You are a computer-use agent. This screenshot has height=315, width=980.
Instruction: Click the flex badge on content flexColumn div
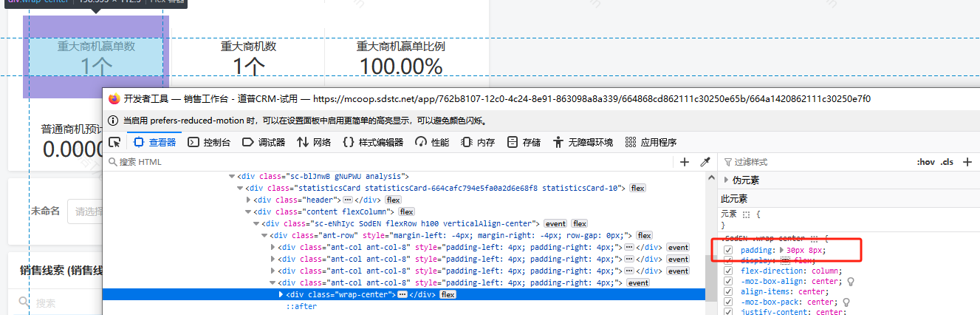coord(406,211)
